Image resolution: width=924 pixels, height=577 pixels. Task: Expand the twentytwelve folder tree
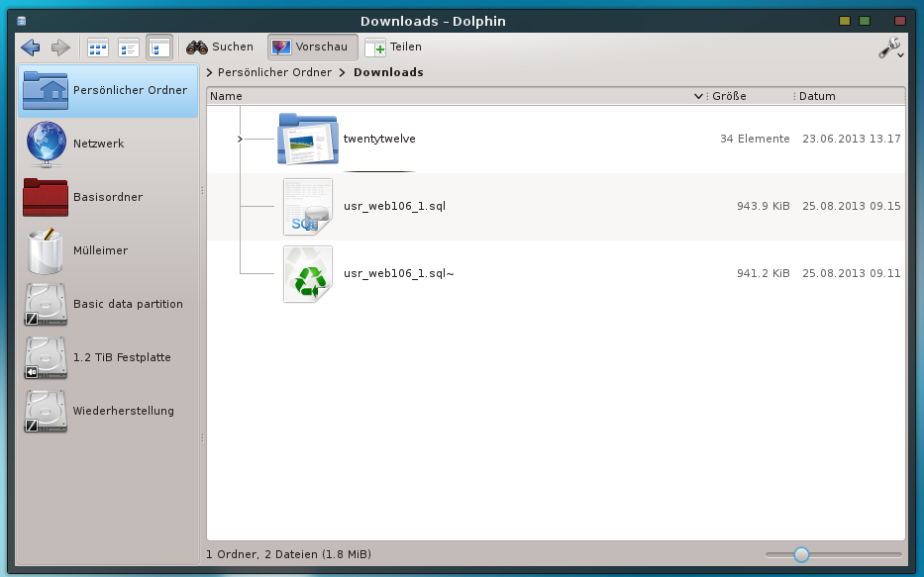coord(241,139)
